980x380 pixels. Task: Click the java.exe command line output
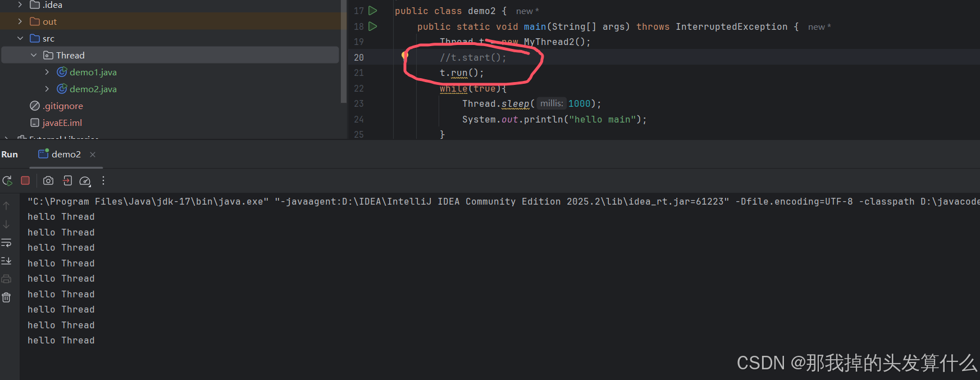pos(504,201)
